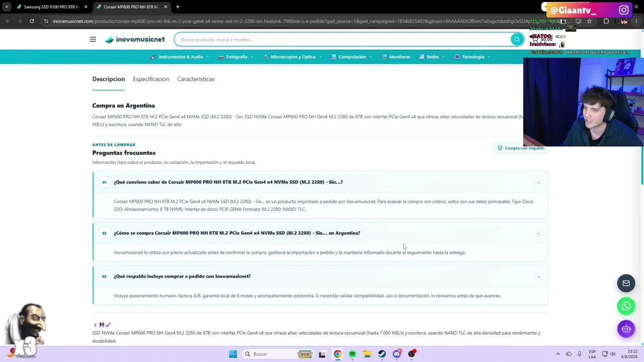Close the Samsung SSD 9100 PRO tab
The height and width of the screenshot is (362, 644).
click(x=86, y=7)
